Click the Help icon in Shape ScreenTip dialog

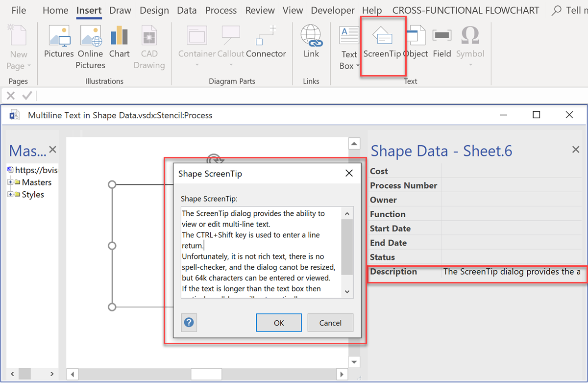coord(189,323)
